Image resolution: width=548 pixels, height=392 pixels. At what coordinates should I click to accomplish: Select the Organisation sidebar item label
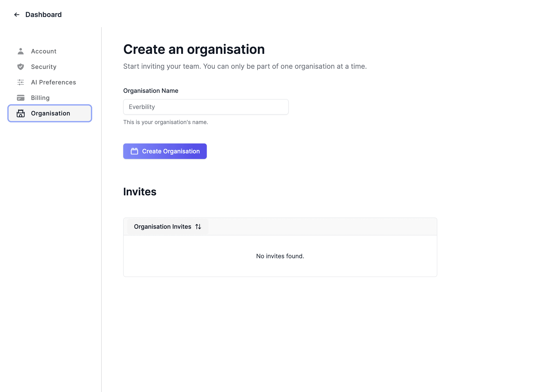(50, 113)
